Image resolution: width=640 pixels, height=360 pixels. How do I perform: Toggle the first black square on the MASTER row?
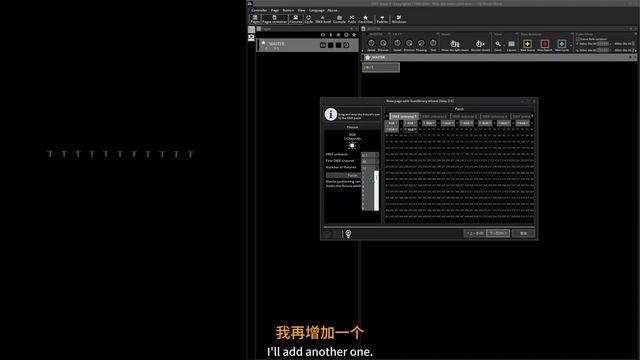click(331, 45)
